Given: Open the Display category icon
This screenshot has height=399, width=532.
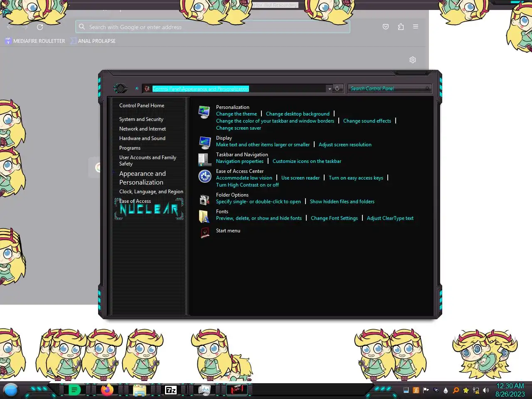Looking at the screenshot, I should [x=204, y=143].
